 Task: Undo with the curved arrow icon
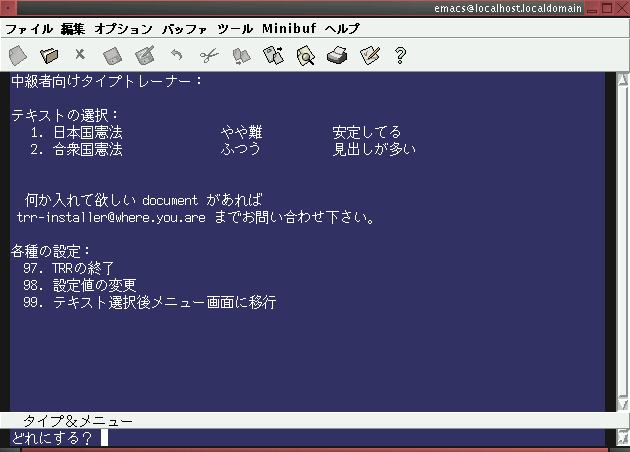[x=177, y=54]
